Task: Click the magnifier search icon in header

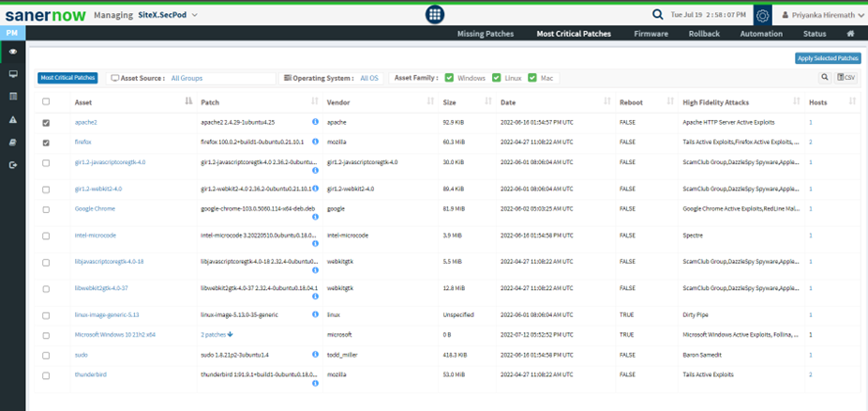Action: pyautogui.click(x=657, y=15)
